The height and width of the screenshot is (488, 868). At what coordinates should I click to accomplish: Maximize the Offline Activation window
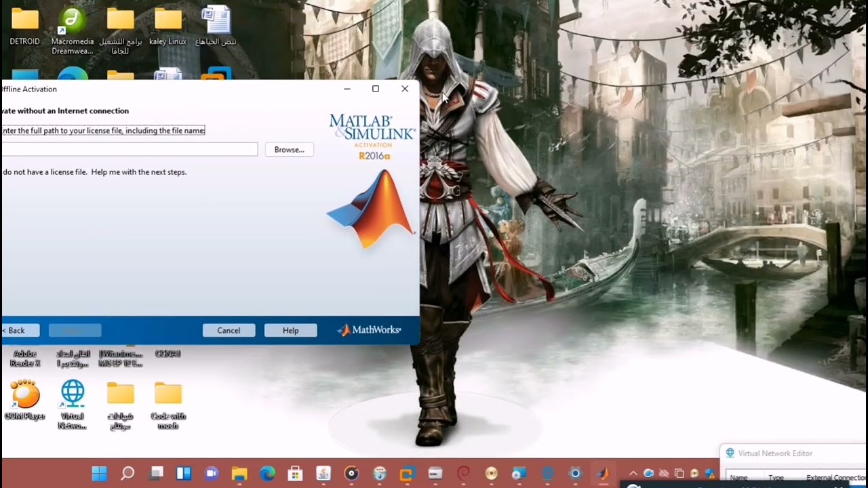(x=376, y=89)
